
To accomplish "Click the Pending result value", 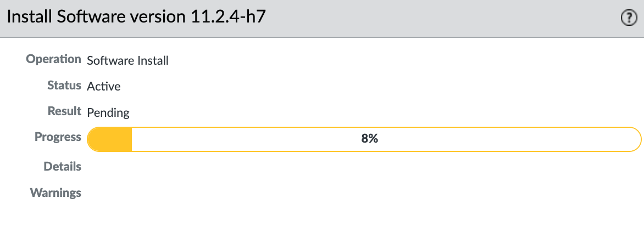I will pos(108,112).
